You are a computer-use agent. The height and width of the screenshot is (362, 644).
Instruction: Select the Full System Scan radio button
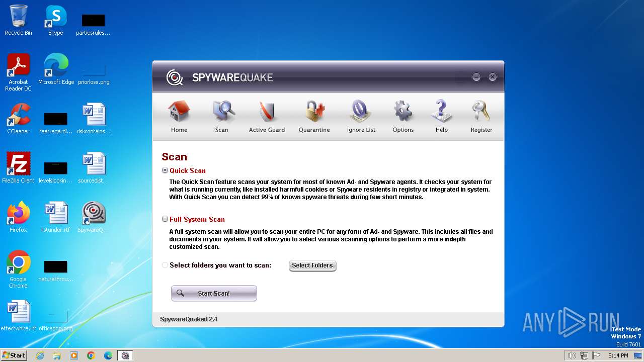(x=165, y=219)
